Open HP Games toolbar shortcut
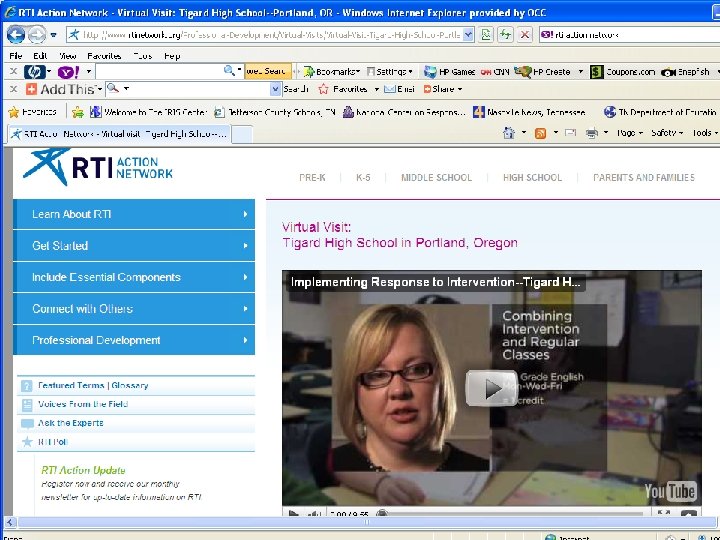Image resolution: width=720 pixels, height=540 pixels. pyautogui.click(x=449, y=72)
